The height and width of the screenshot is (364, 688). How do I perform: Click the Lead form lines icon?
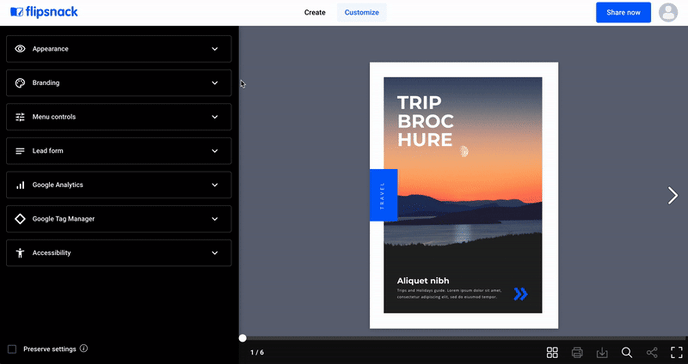pyautogui.click(x=20, y=151)
